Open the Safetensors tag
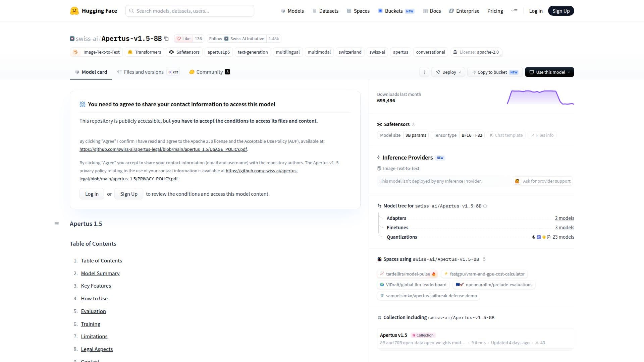 [184, 52]
